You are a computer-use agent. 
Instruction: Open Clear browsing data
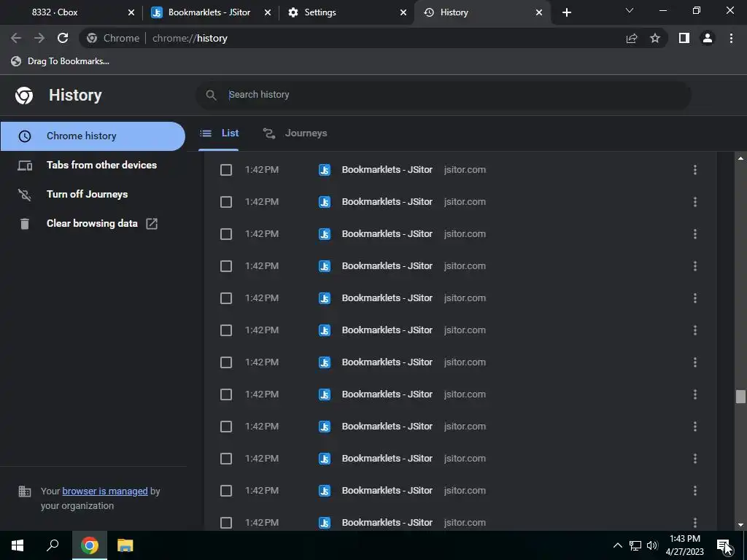click(x=93, y=223)
